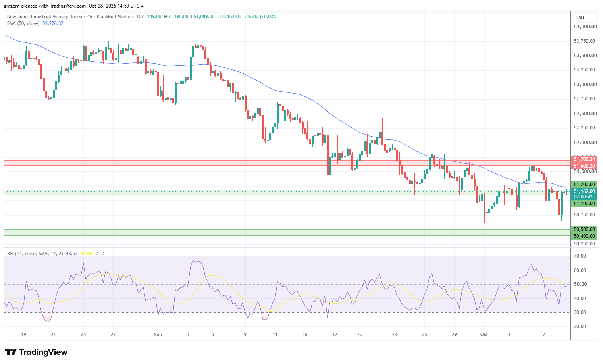This screenshot has height=364, width=603.
Task: Click the Oct label on the date axis
Action: [484, 335]
